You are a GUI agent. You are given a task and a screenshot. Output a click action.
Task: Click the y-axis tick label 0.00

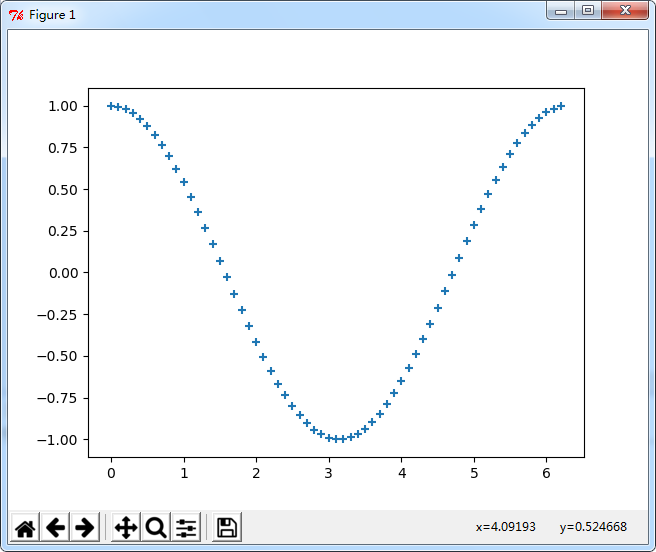point(63,273)
